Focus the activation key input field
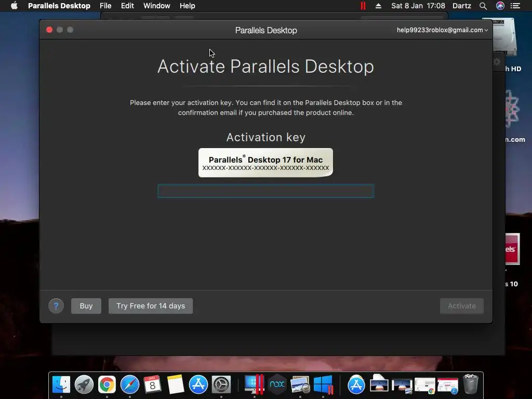Image resolution: width=532 pixels, height=399 pixels. pyautogui.click(x=265, y=191)
